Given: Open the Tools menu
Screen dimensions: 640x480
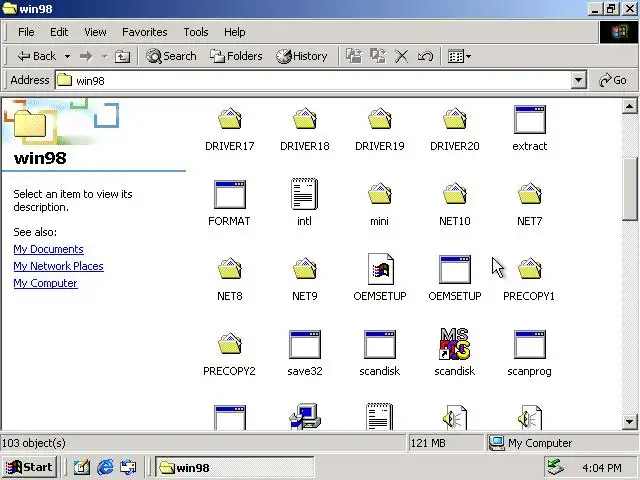Looking at the screenshot, I should (196, 32).
